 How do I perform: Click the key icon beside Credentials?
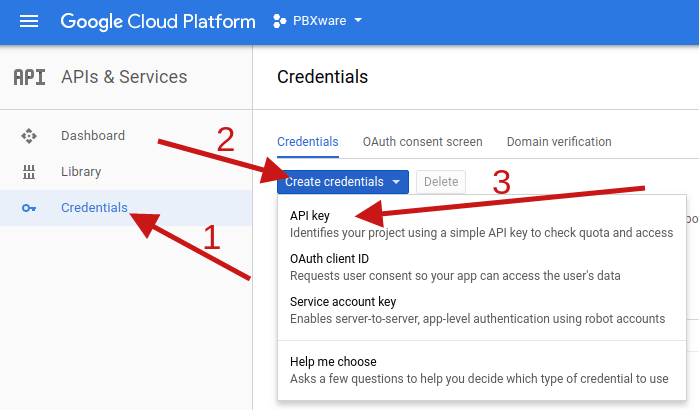coord(29,208)
